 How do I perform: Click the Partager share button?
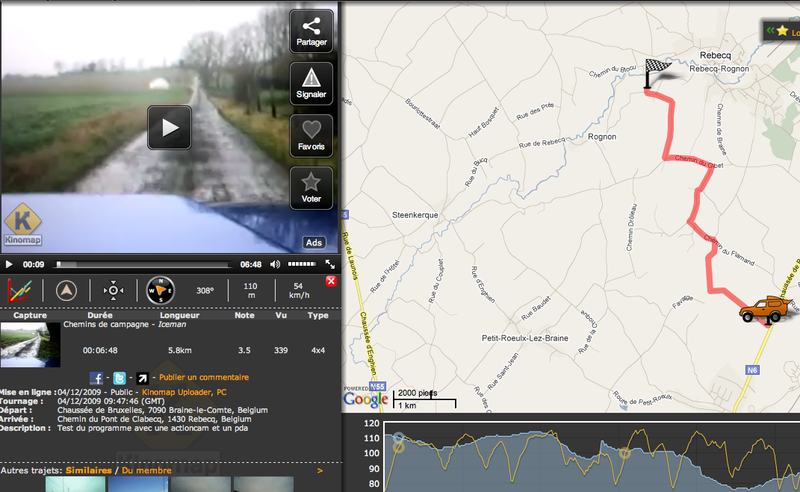[x=311, y=32]
